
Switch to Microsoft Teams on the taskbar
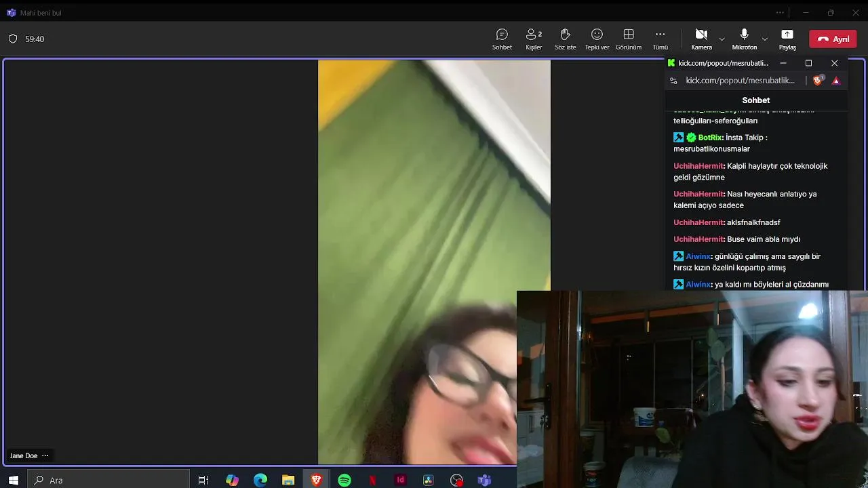pos(484,480)
